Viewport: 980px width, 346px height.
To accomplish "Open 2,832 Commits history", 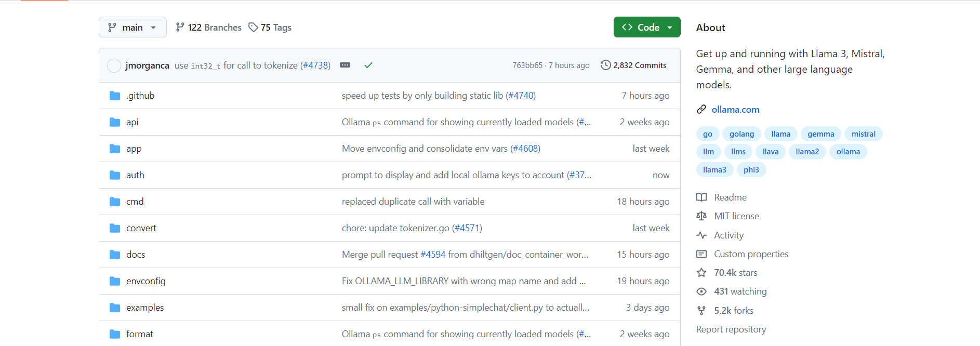I will (x=633, y=65).
